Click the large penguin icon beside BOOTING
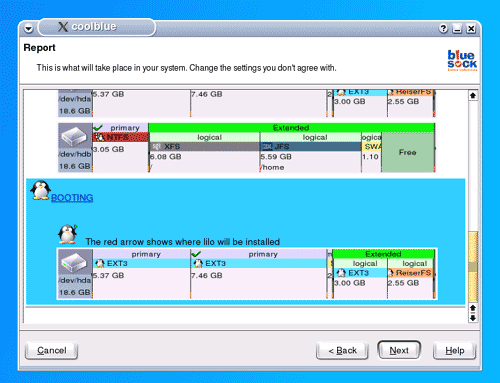500x383 pixels. 40,190
